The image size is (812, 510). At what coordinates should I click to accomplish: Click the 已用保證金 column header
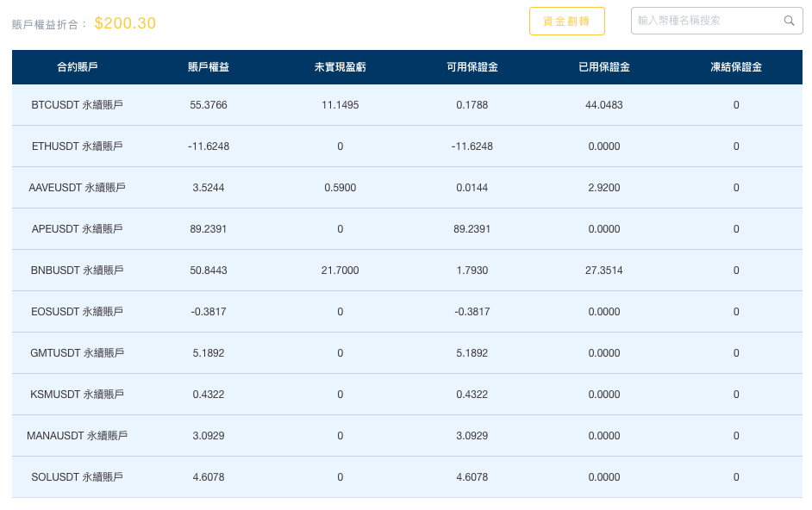[603, 67]
